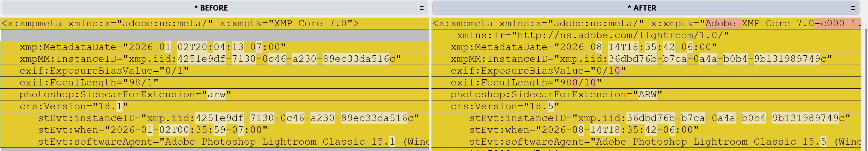Click SidecarForExtension "ARW" line in AFTER
The height and width of the screenshot is (151, 868).
click(646, 94)
